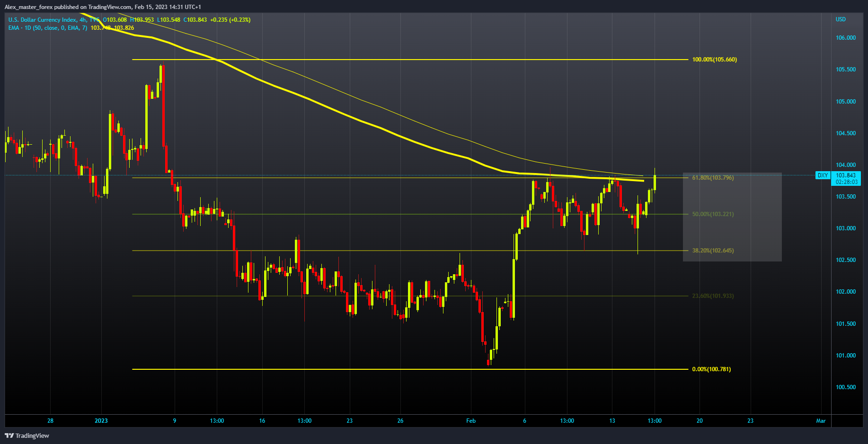
Task: Click the change value +0.235 (+0.23%)
Action: coord(230,20)
